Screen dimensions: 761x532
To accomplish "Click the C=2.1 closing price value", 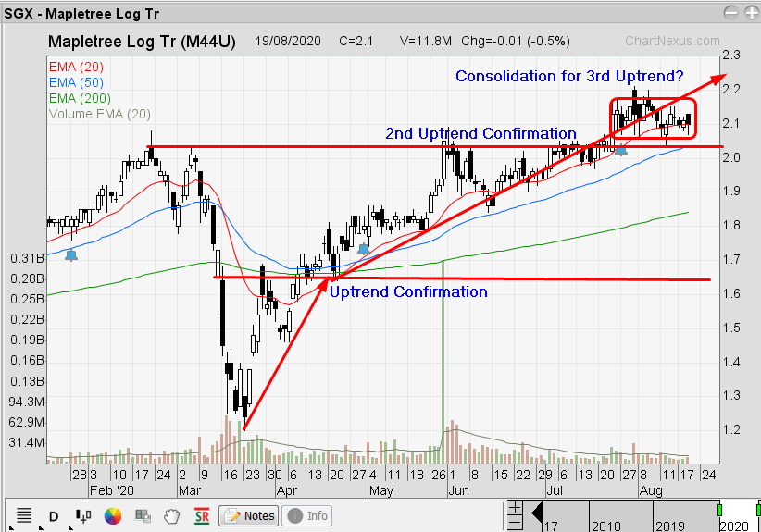I will (x=356, y=42).
